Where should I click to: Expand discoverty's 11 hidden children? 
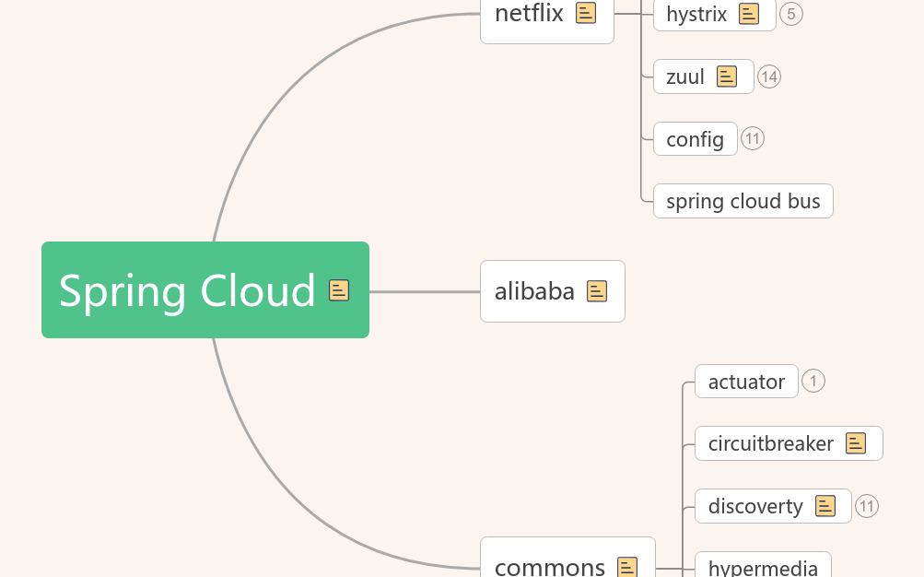pyautogui.click(x=867, y=506)
